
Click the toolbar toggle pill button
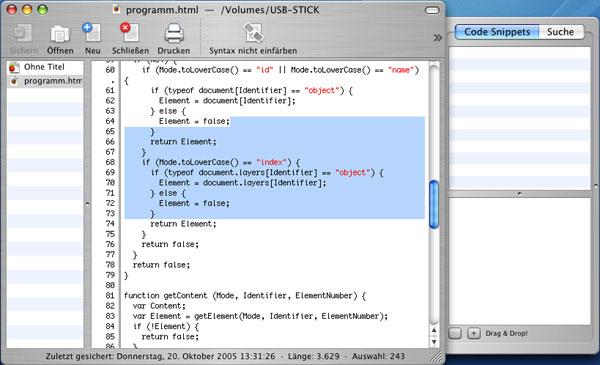[x=432, y=10]
